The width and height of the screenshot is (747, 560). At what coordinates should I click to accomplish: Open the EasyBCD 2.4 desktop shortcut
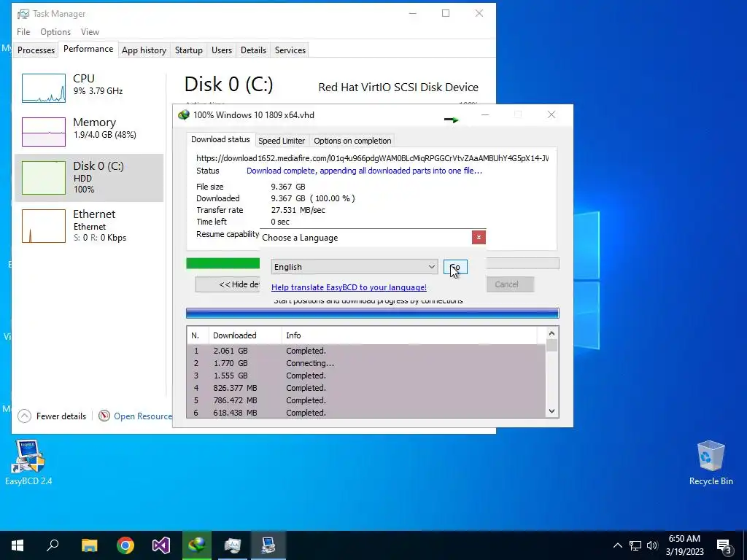tap(28, 463)
